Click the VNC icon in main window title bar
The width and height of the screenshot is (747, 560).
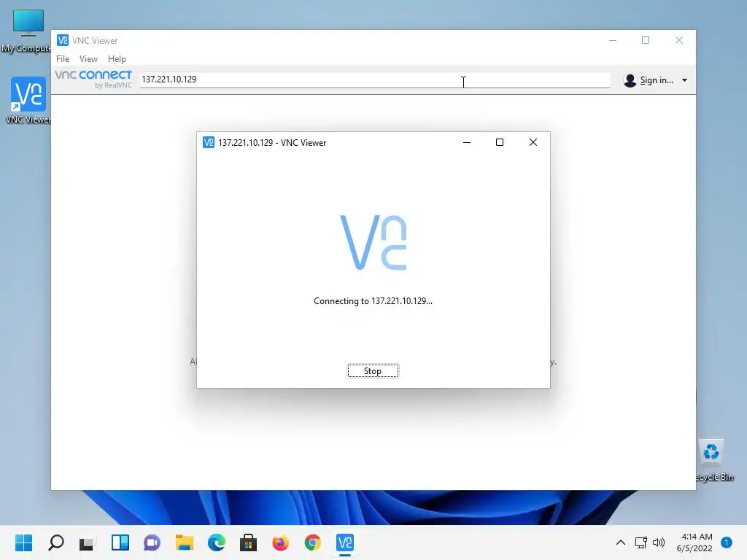click(63, 41)
